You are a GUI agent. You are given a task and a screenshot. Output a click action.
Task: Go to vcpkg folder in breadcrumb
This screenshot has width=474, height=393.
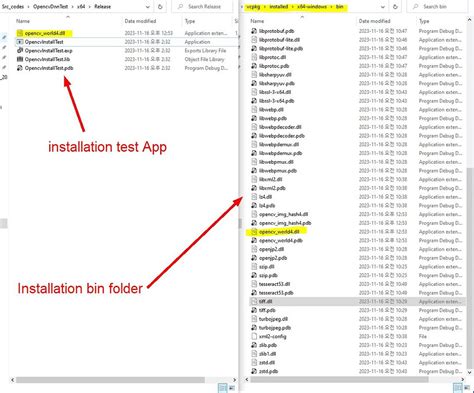[253, 6]
